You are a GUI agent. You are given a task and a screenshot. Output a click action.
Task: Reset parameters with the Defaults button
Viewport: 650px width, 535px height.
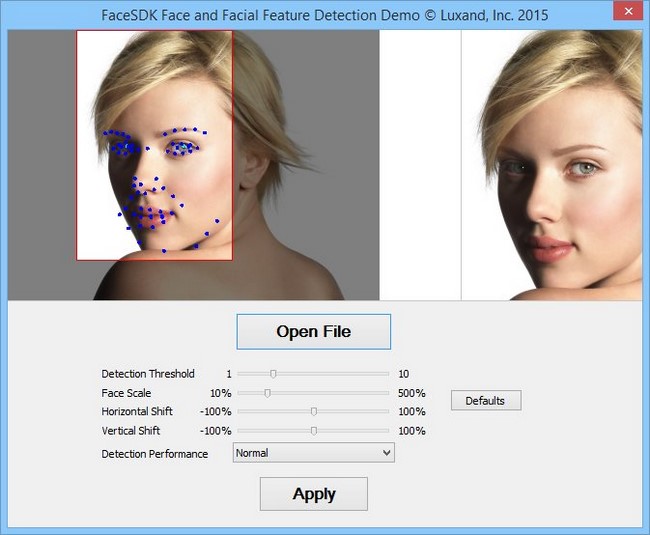tap(486, 400)
